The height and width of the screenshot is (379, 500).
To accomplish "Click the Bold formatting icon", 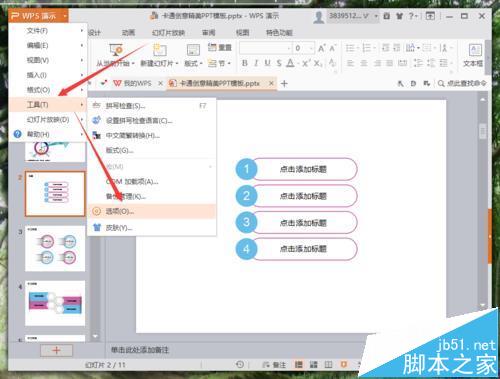I will (x=245, y=63).
